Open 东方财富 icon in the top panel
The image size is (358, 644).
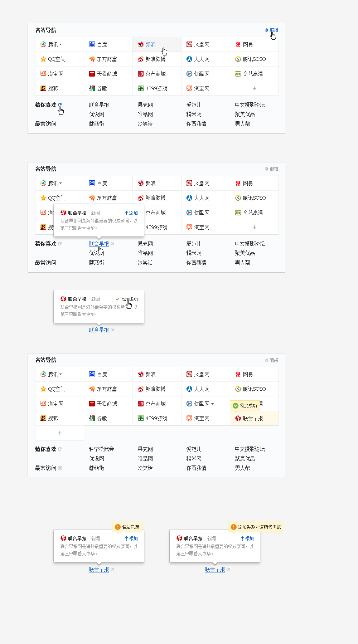point(92,59)
